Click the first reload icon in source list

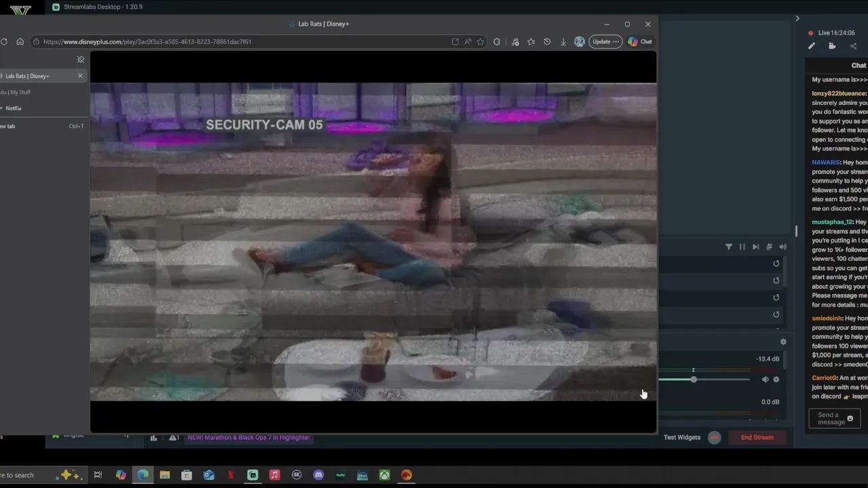click(x=776, y=264)
